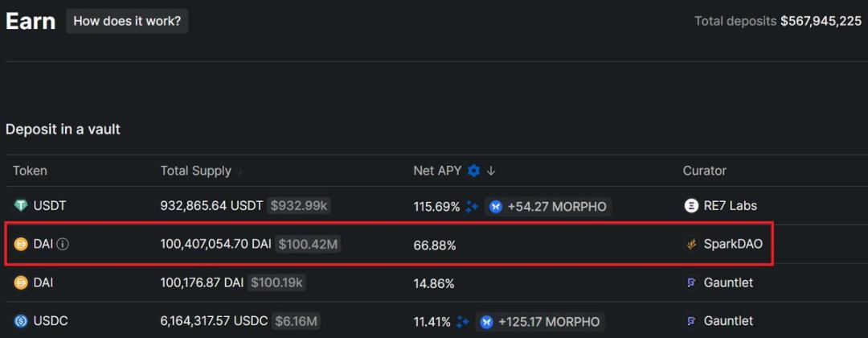Viewport: 868px width, 338px height.
Task: Click the USDT token icon
Action: click(21, 206)
